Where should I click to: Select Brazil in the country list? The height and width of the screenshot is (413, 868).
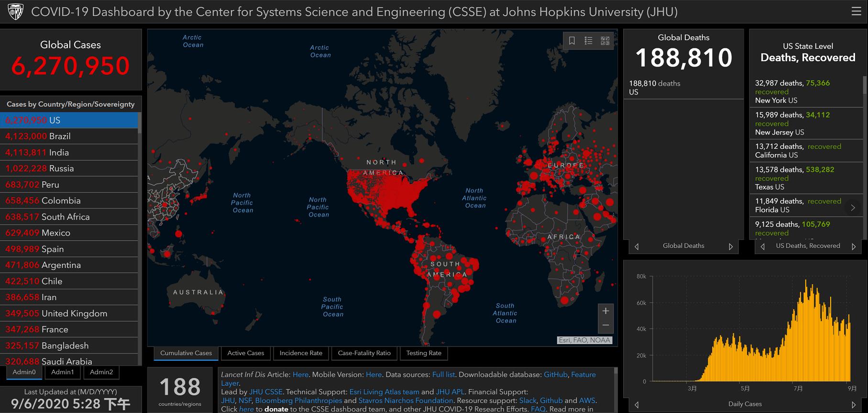[69, 136]
